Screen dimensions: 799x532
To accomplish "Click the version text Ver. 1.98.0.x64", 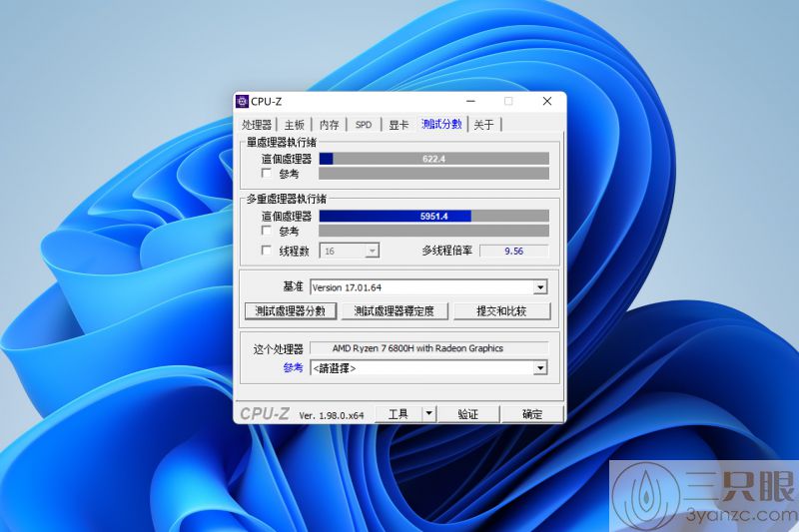I will click(332, 415).
